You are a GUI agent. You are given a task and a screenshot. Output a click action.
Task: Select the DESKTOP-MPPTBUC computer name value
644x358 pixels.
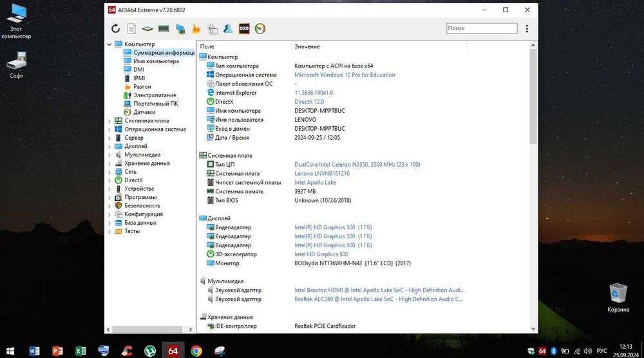319,111
